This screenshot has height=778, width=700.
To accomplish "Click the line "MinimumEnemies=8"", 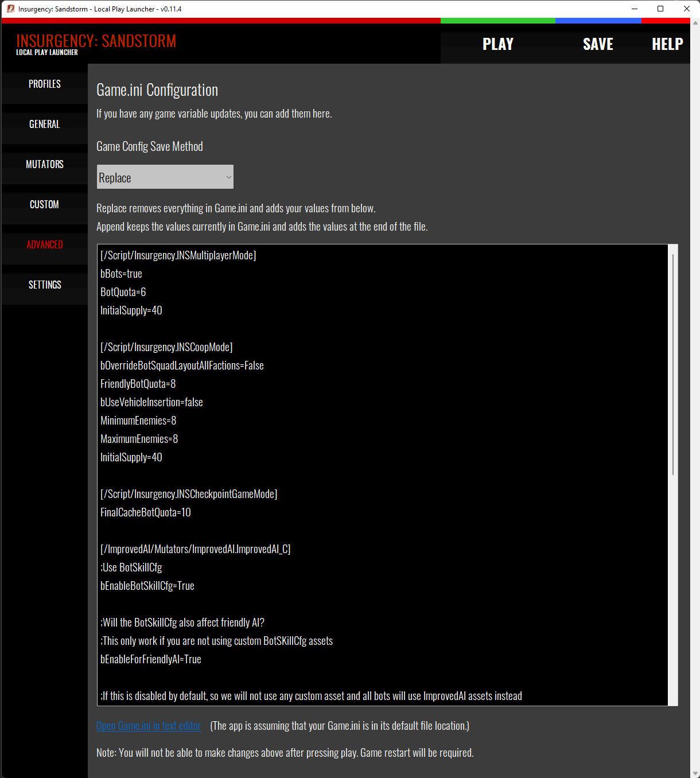I will click(x=138, y=421).
